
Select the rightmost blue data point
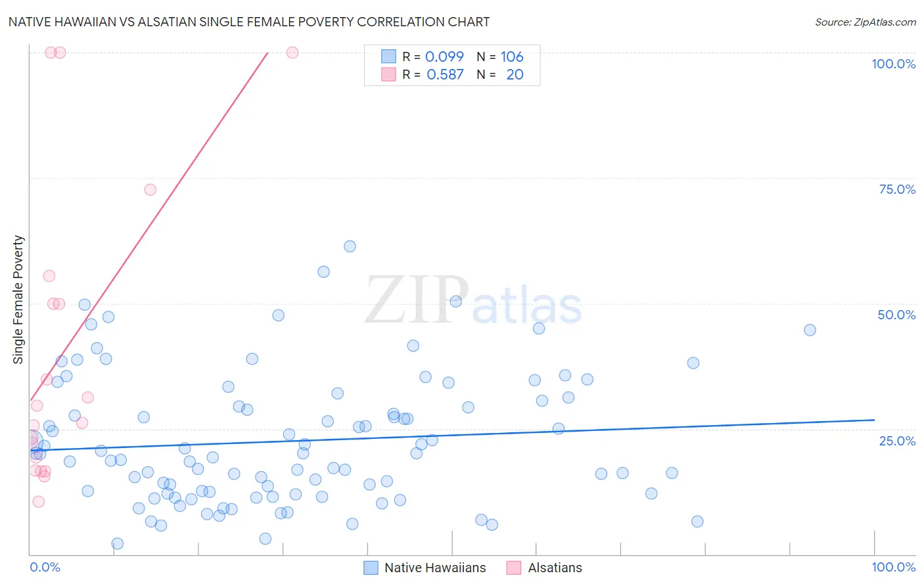[810, 330]
